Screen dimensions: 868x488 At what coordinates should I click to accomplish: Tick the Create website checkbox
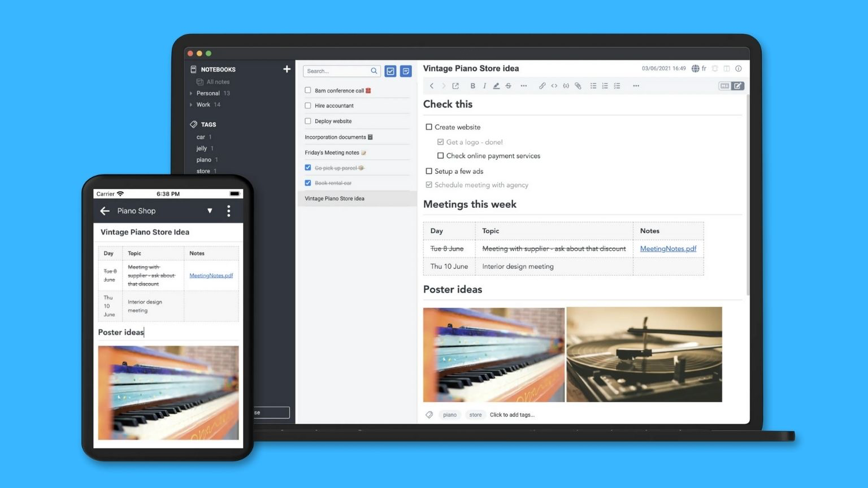[429, 127]
